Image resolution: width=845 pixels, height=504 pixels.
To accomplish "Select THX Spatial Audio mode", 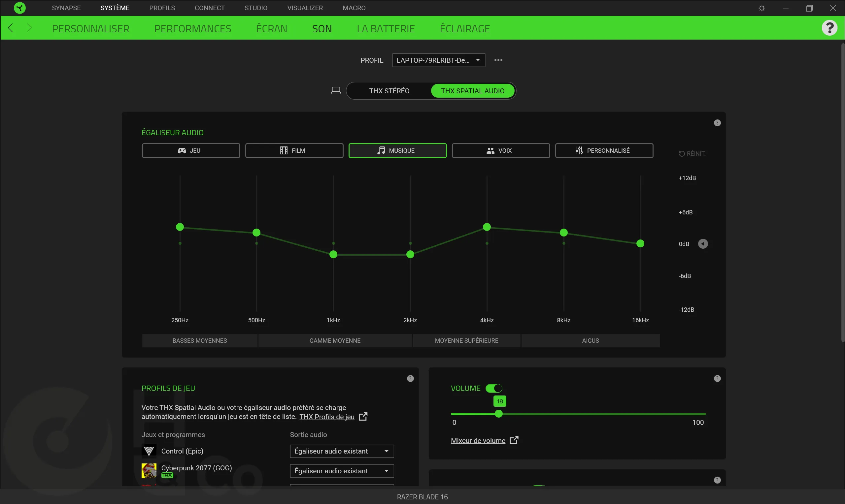I will pos(473,91).
